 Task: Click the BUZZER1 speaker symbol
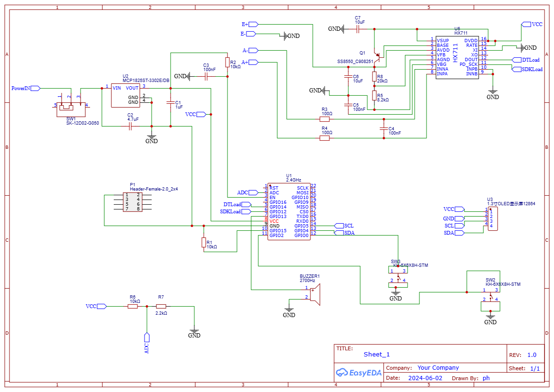coord(315,294)
